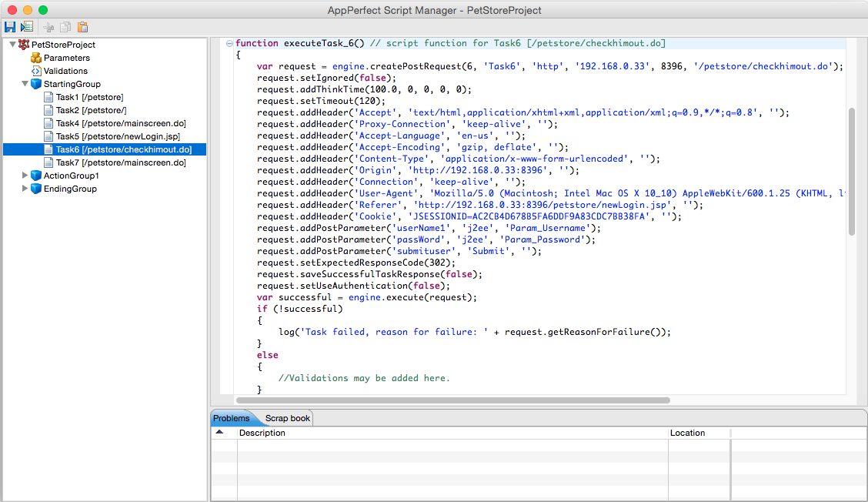This screenshot has height=502, width=868.
Task: Click the engine.execute(request) line
Action: pyautogui.click(x=367, y=297)
